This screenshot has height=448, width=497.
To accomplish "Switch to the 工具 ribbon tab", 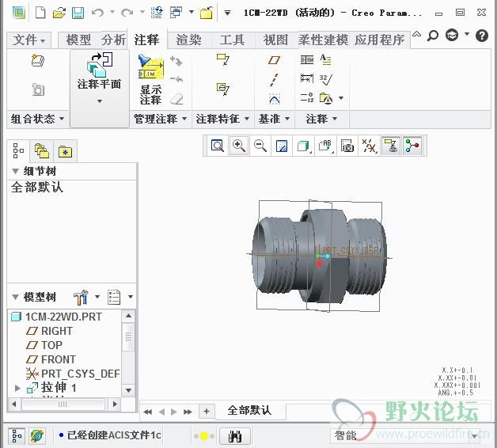I will (233, 40).
